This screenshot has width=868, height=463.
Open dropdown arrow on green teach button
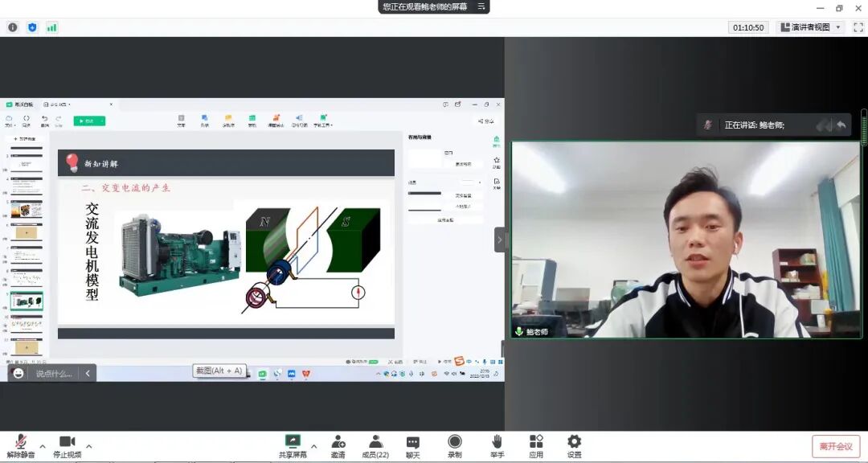coord(102,121)
